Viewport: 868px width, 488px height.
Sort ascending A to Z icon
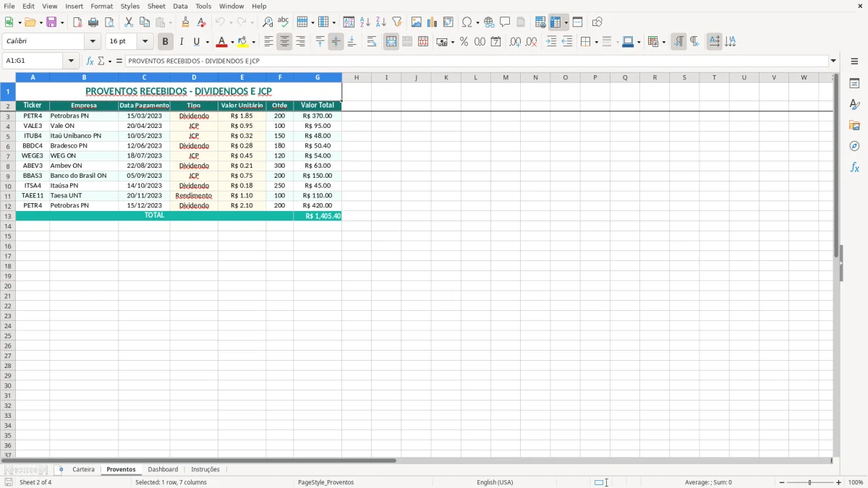point(365,22)
